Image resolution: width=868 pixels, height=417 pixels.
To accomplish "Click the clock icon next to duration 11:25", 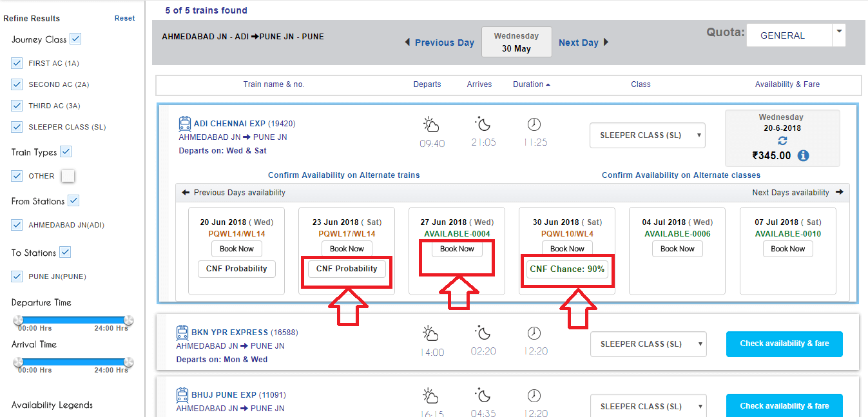I will tap(534, 124).
